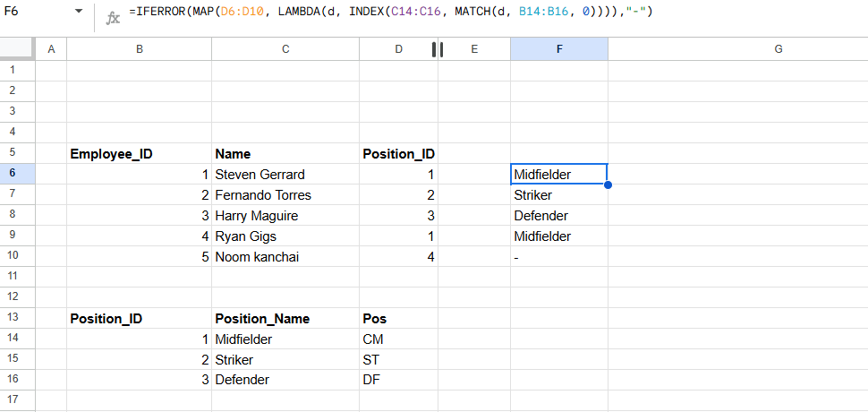868x412 pixels.
Task: Click row 13 header
Action: (18, 319)
